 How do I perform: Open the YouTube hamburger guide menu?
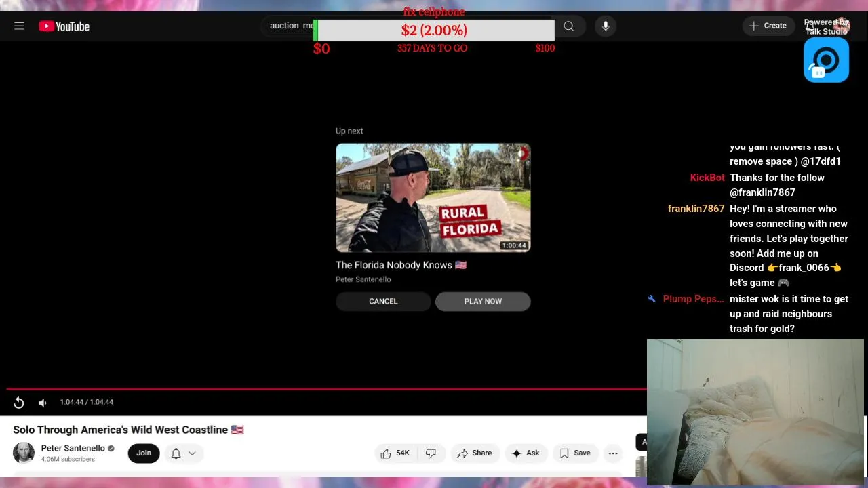coord(19,26)
